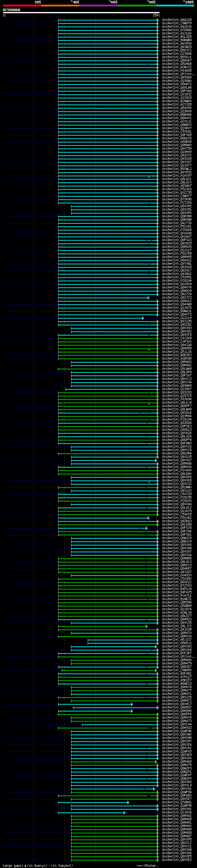Open hit UniRef100_Q9FV66
The image size is (197, 868).
click(x=177, y=91)
